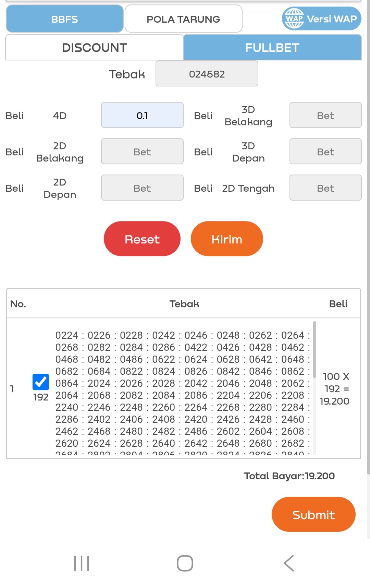The height and width of the screenshot is (588, 370).
Task: Open the POLA TARUNG tab
Action: tap(183, 19)
